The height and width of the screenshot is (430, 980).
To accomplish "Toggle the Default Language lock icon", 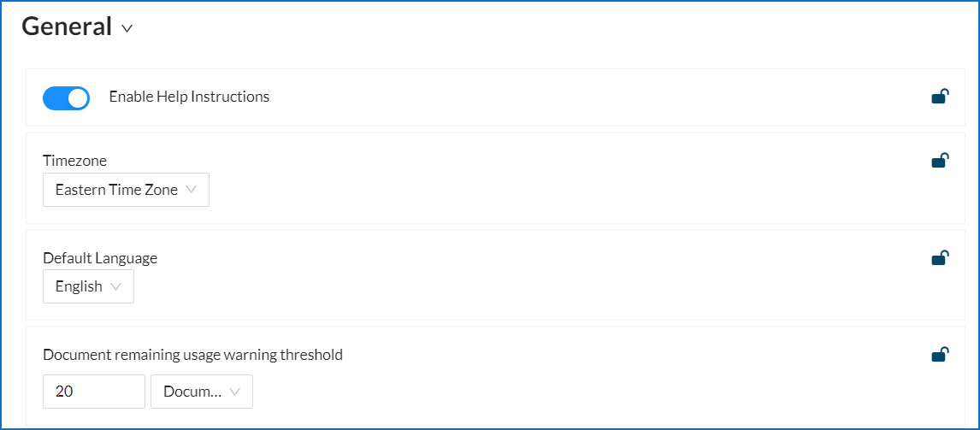I will pyautogui.click(x=939, y=257).
